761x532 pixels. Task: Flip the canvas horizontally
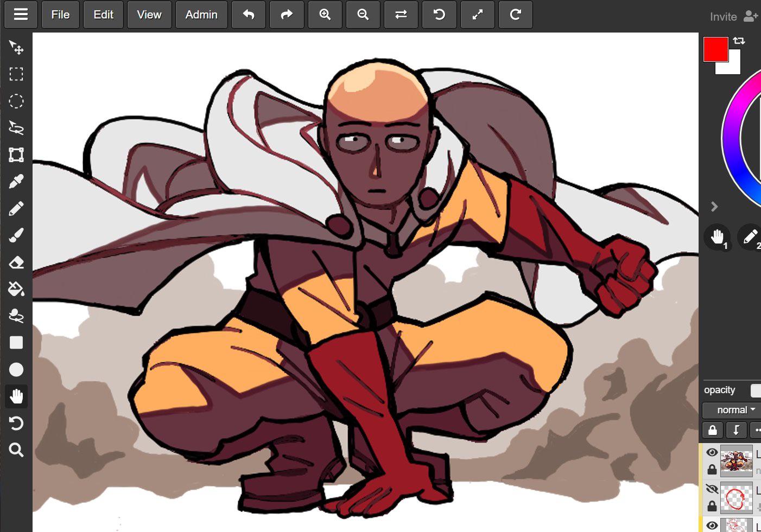tap(401, 15)
